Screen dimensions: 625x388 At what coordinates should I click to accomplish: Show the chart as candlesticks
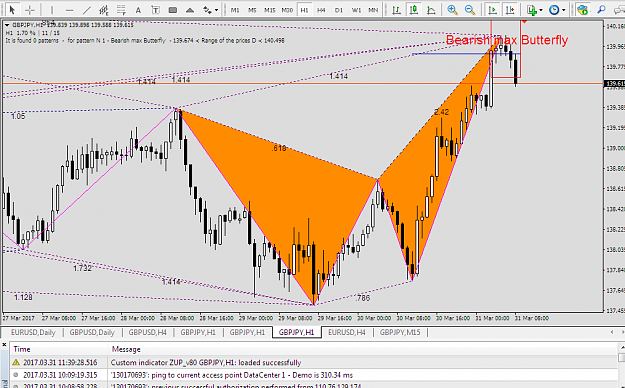point(414,10)
